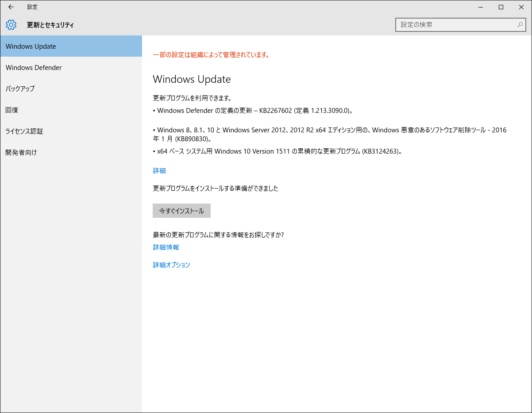Maximize the 設定 window
This screenshot has height=413, width=532.
coord(501,7)
